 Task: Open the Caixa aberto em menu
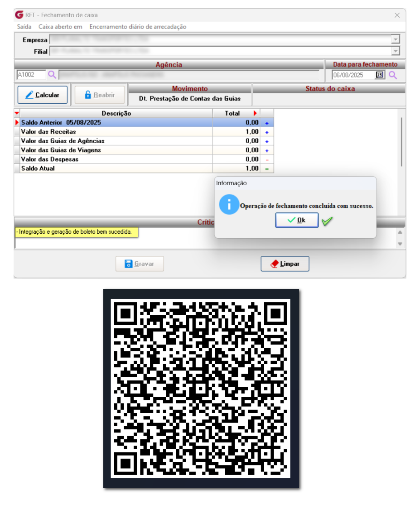click(60, 27)
